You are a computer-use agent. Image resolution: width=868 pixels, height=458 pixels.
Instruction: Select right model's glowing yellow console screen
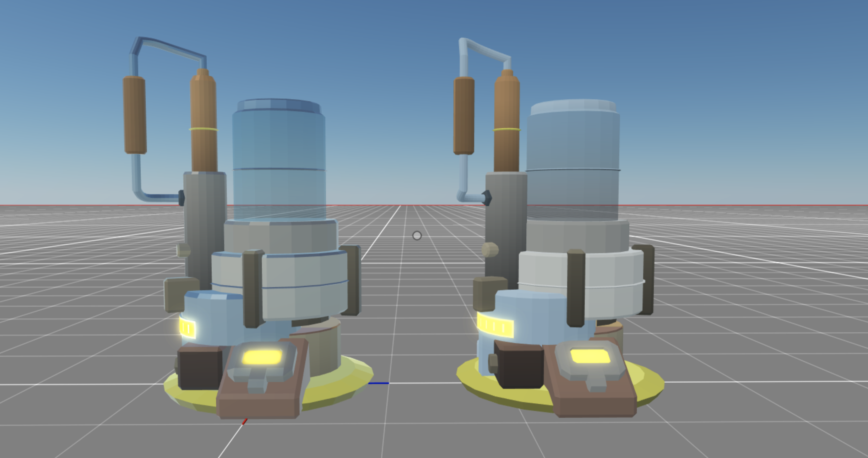coord(590,356)
